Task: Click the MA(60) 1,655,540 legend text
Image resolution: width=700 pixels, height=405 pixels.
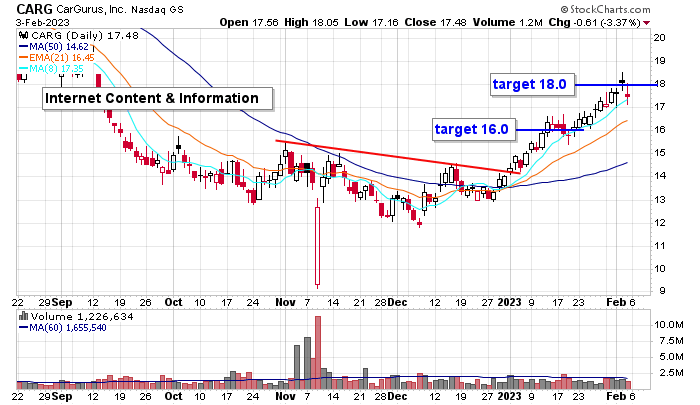Action: pos(68,328)
